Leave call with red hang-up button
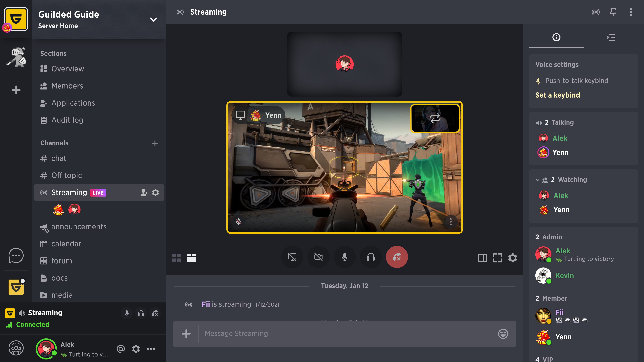The width and height of the screenshot is (644, 362). click(397, 257)
